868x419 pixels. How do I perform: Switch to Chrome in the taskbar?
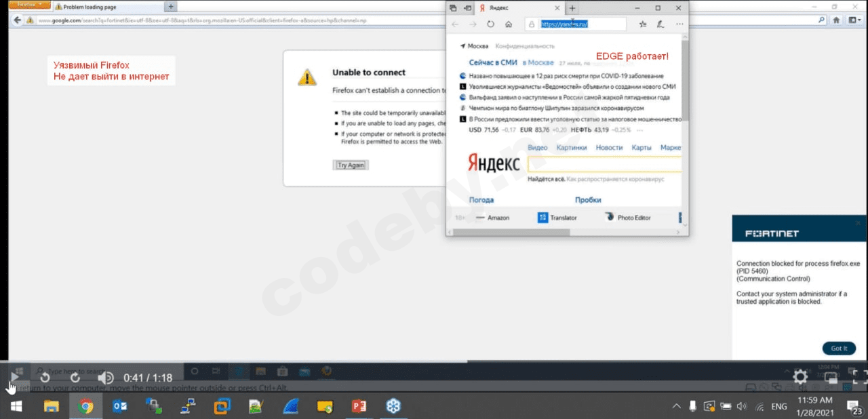coord(85,407)
